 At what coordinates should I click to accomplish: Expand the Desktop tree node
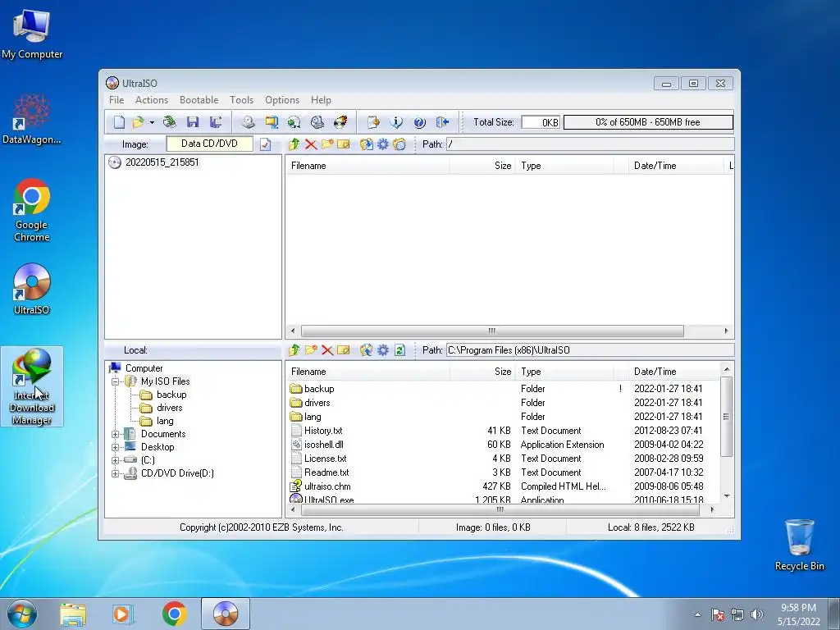tap(115, 447)
